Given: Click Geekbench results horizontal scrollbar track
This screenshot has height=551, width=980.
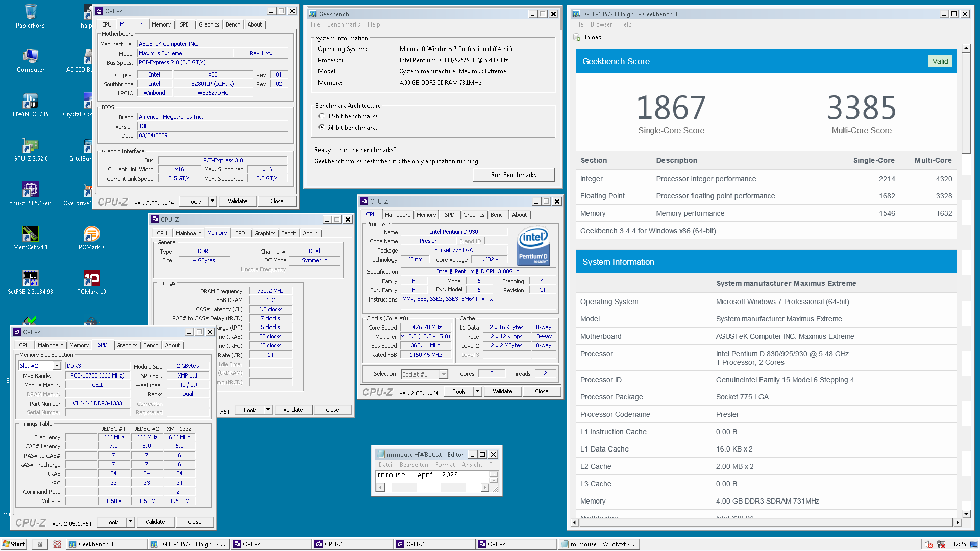Looking at the screenshot, I should [766, 522].
